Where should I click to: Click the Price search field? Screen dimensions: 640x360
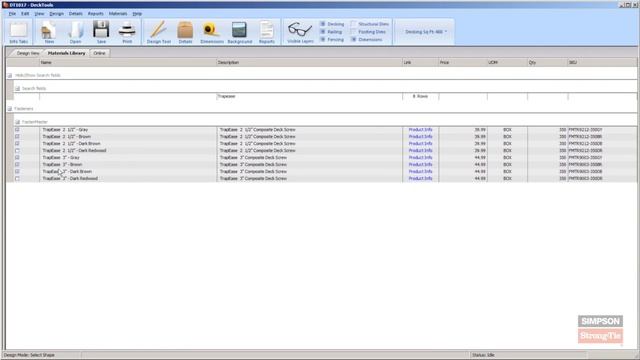(x=463, y=96)
